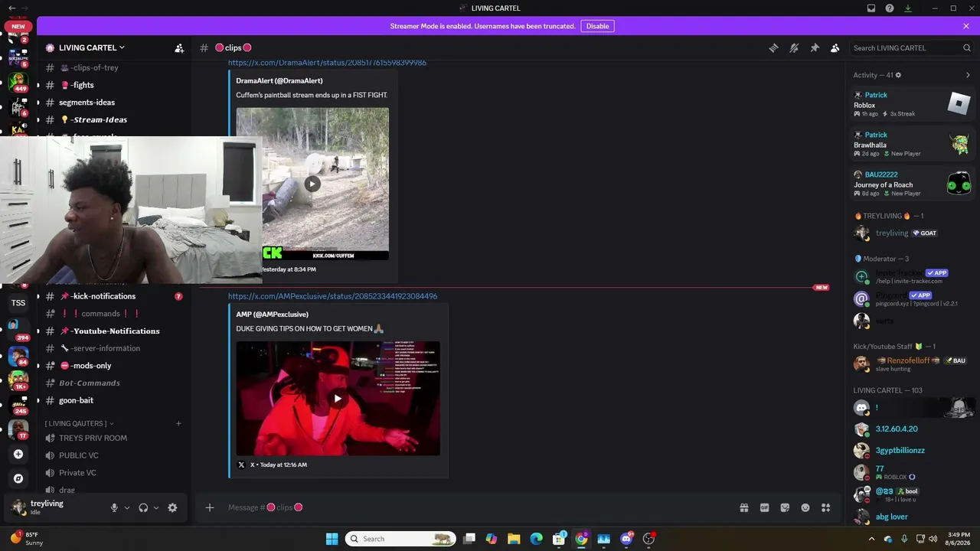The width and height of the screenshot is (980, 551).
Task: Open the Youtube-Notifications channel
Action: pyautogui.click(x=113, y=331)
